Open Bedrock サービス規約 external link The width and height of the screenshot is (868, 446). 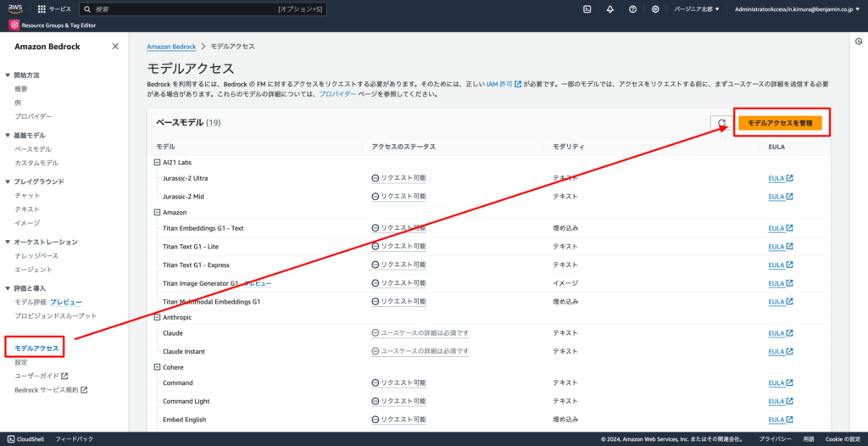[x=51, y=390]
